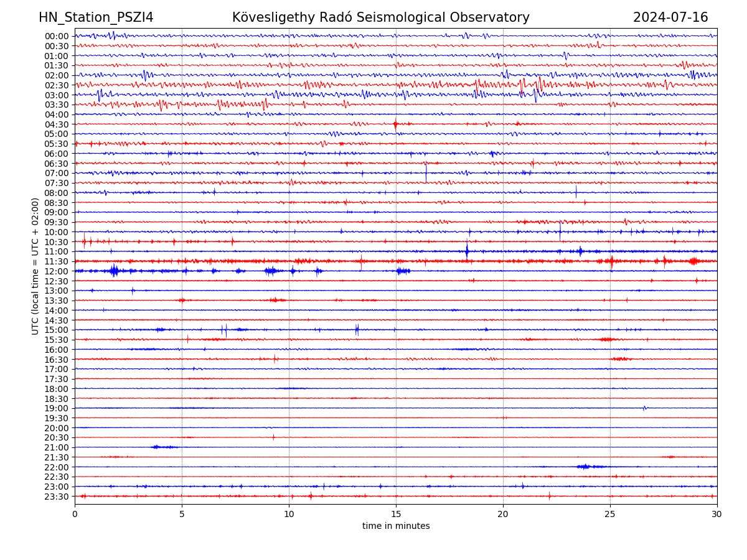This screenshot has width=747, height=560.
Task: Click the 'time in minutes' axis label
Action: (x=396, y=526)
